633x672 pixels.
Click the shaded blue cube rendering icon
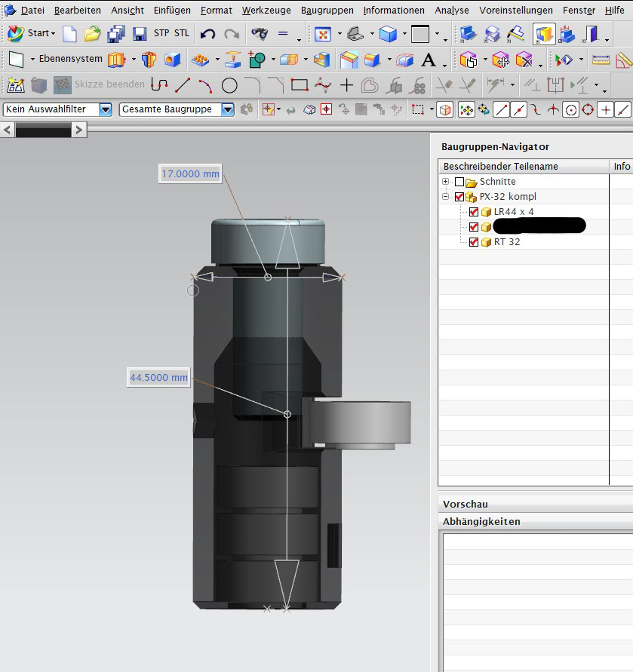tap(388, 34)
